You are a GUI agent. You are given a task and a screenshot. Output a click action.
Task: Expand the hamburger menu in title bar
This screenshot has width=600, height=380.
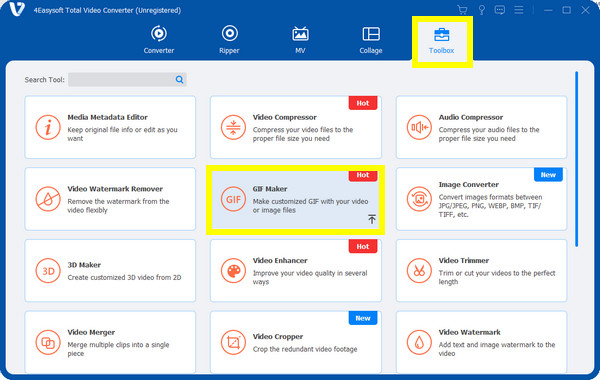tap(518, 10)
